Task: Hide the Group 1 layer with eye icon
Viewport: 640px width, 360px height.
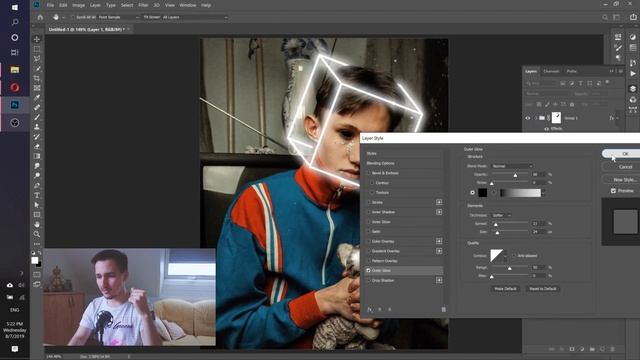Action: 527,118
